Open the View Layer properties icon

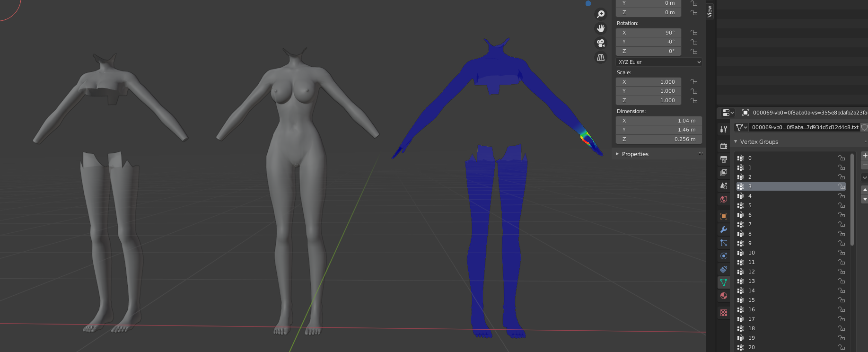coord(724,173)
